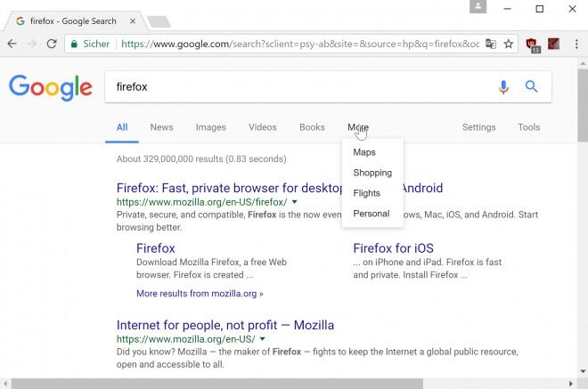Start voice search with the microphone icon
Screen dimensions: 588x389
503,87
